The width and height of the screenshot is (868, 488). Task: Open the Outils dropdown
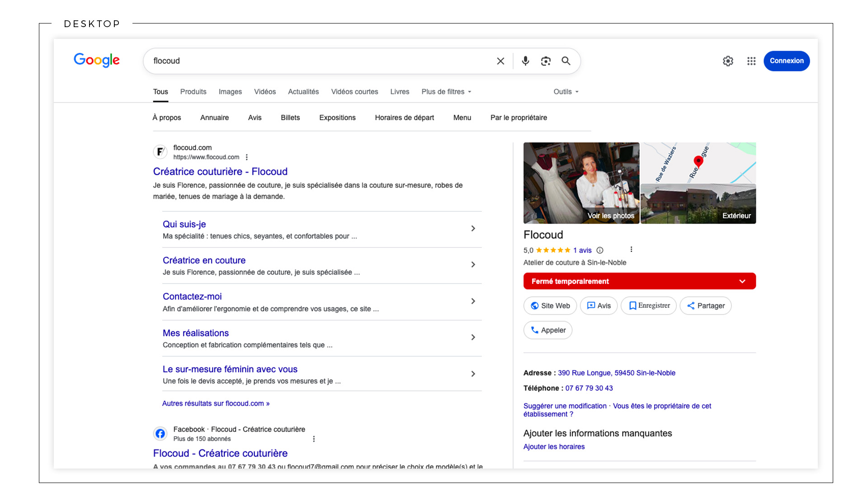tap(566, 92)
